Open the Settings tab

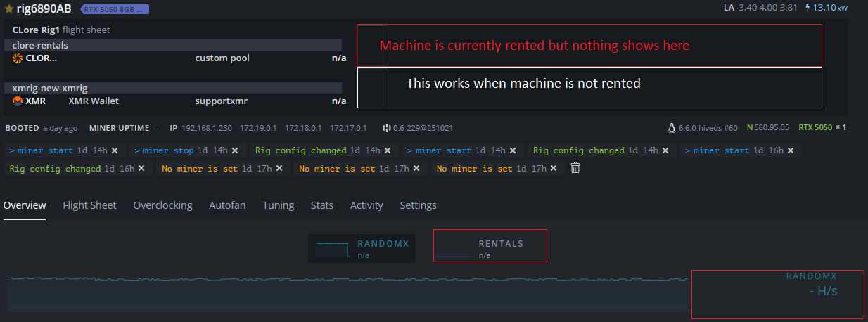click(x=418, y=205)
